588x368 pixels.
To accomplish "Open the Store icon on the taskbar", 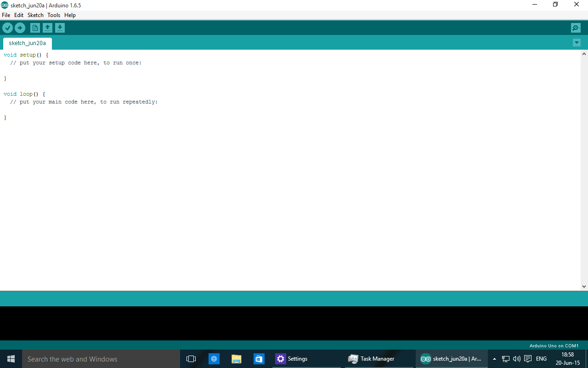I will tap(259, 359).
